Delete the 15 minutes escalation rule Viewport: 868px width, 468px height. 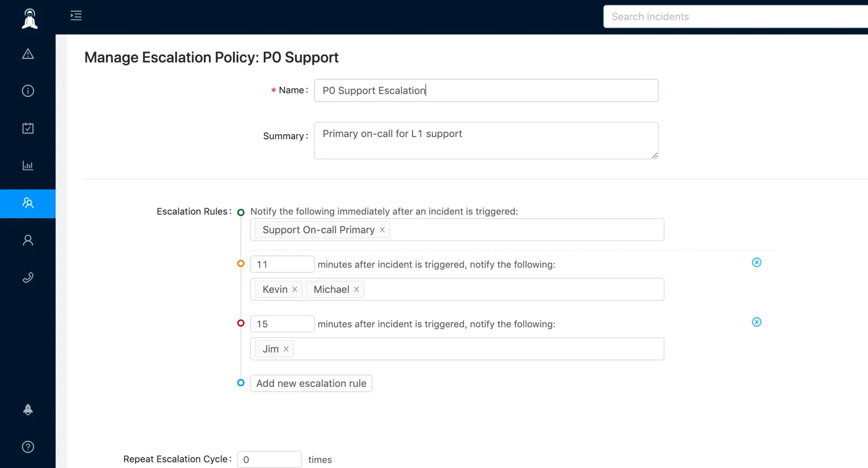click(756, 322)
